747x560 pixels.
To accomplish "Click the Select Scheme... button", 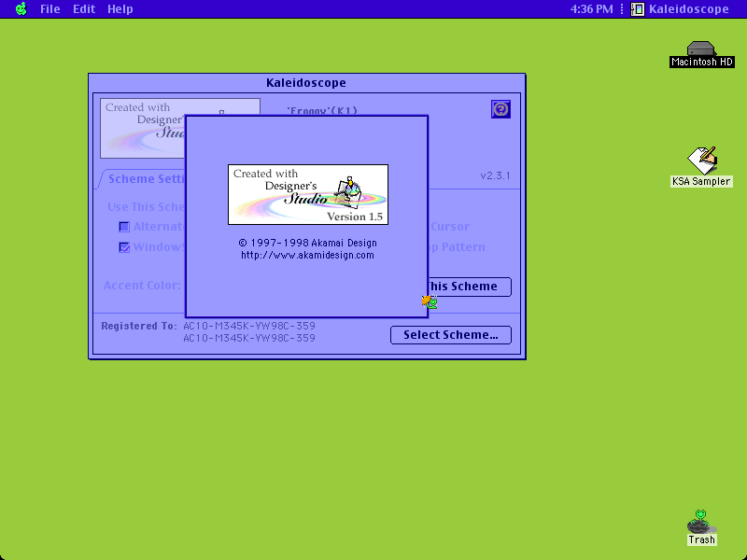I will (451, 335).
